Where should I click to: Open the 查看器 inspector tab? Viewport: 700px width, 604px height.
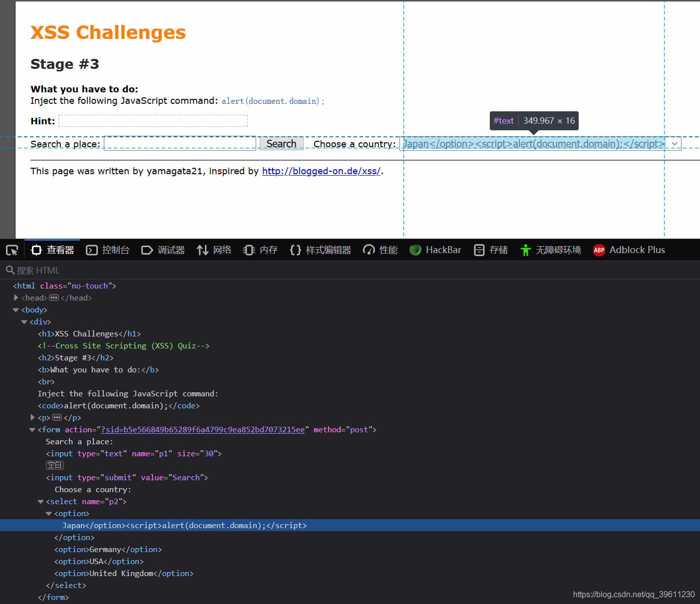pos(52,250)
